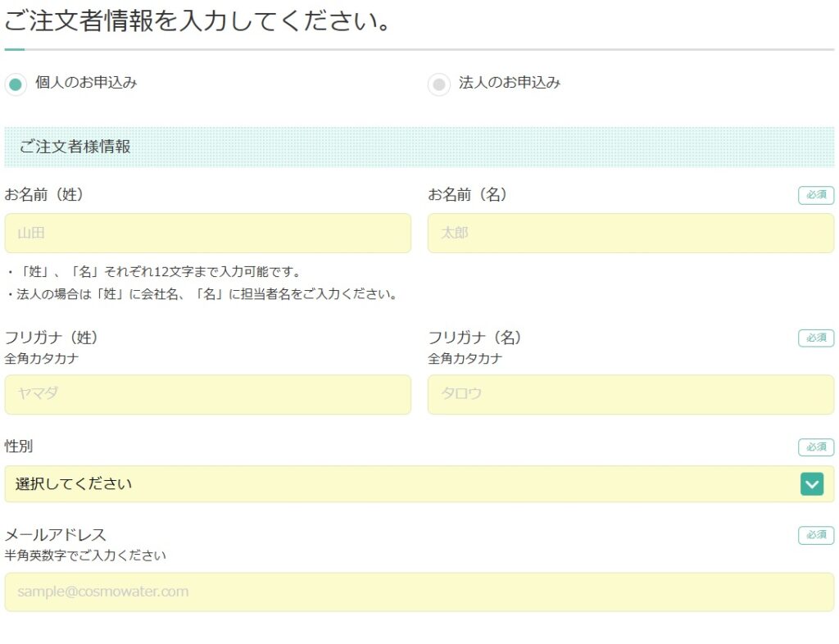Click the 必須 badge next to お名前（名）
The width and height of the screenshot is (839, 644).
816,195
